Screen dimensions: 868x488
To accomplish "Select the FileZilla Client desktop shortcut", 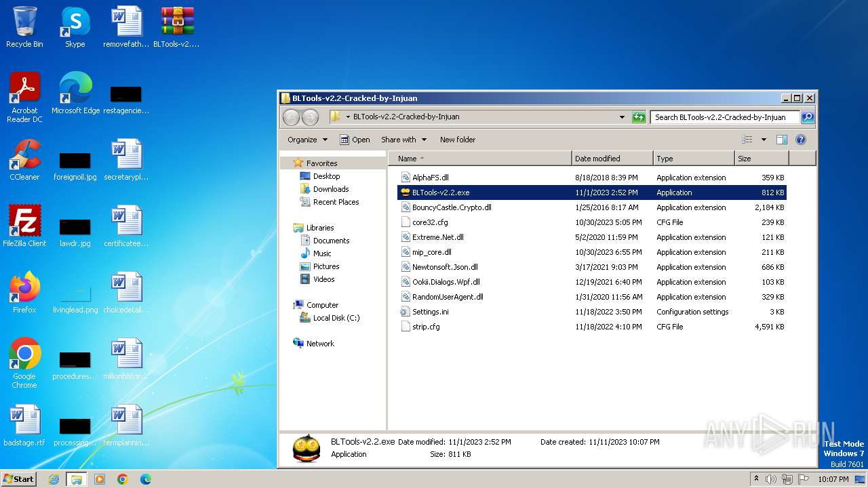I will (24, 226).
